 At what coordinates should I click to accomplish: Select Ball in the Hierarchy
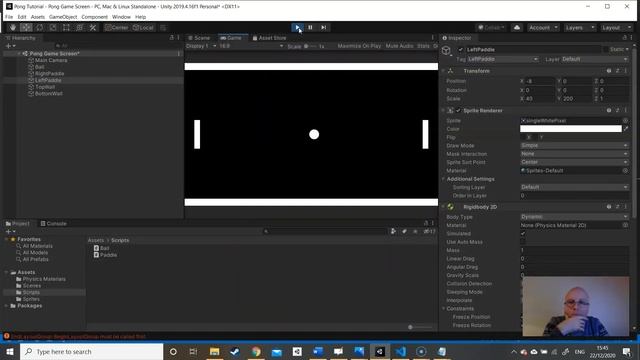click(40, 67)
